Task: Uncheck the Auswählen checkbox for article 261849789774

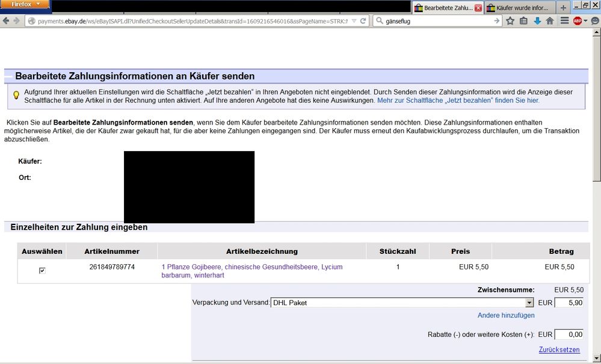Action: (42, 271)
